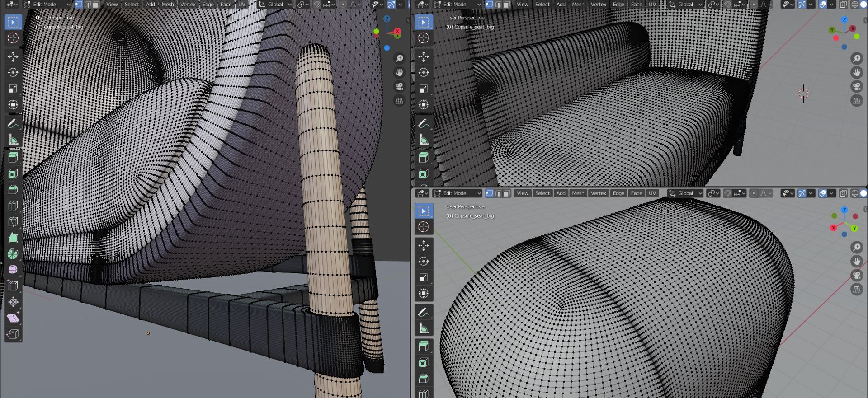Select the Annotate tool in left viewport
This screenshot has height=398, width=868.
[13, 123]
